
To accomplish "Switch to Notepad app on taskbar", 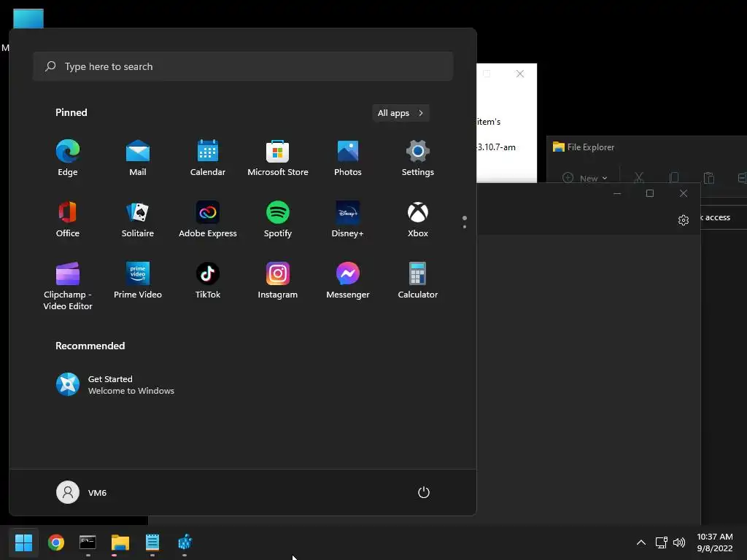I will click(x=152, y=542).
